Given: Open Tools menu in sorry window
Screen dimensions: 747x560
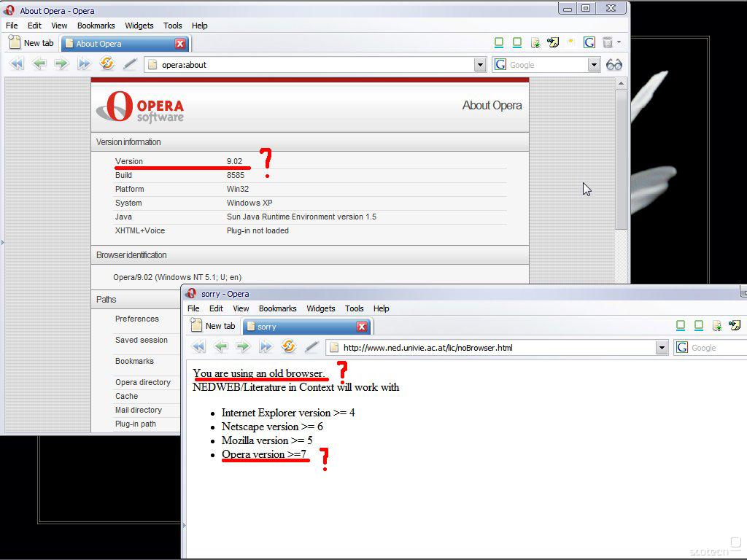Looking at the screenshot, I should pyautogui.click(x=355, y=308).
